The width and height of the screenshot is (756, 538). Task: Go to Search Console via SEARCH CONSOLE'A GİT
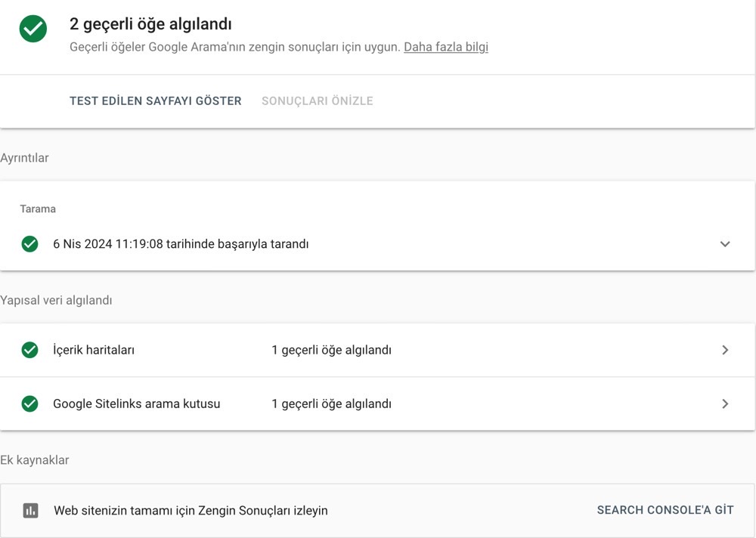coord(665,510)
